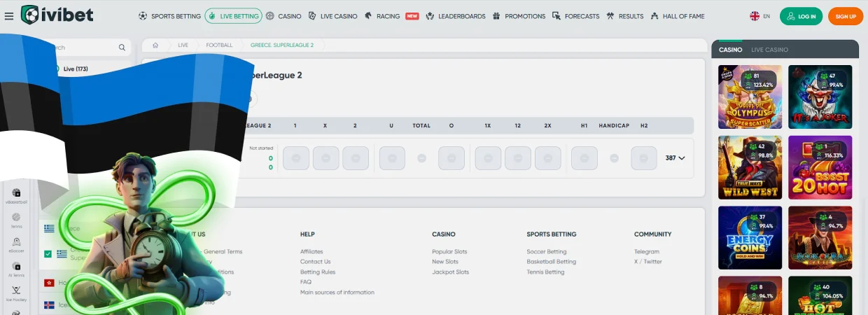868x315 pixels.
Task: Open Live Casino from top navigation
Action: click(332, 16)
